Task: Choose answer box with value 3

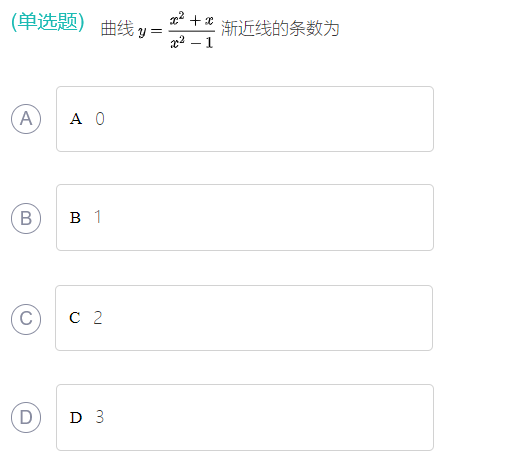Action: pos(245,417)
